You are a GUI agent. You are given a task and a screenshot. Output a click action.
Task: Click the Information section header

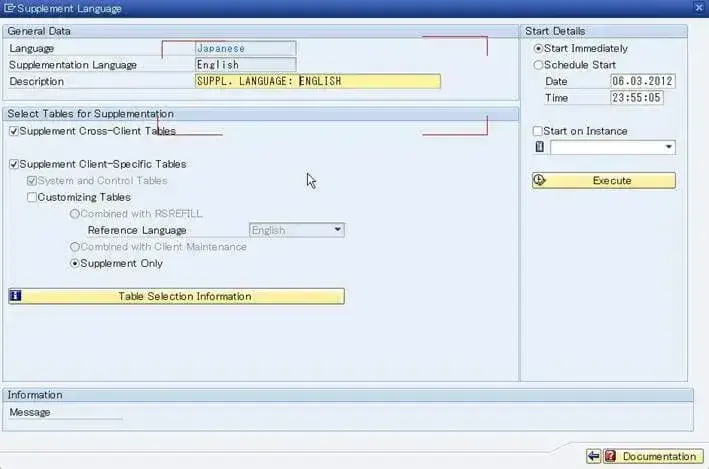(35, 395)
